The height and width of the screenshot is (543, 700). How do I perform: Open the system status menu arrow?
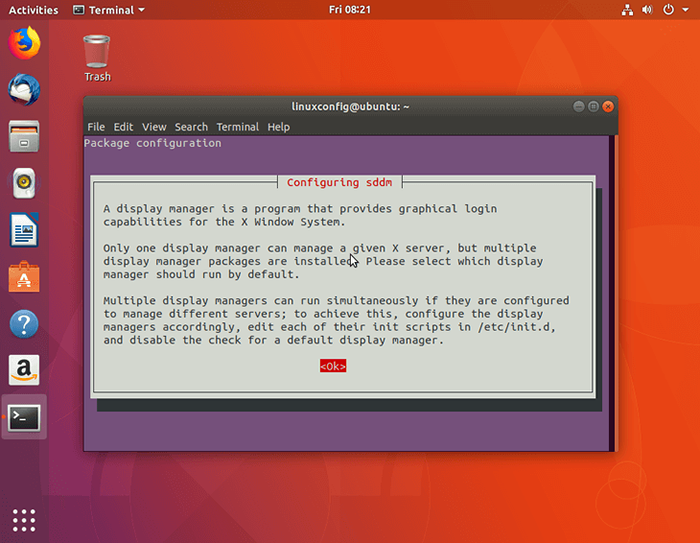(x=684, y=10)
